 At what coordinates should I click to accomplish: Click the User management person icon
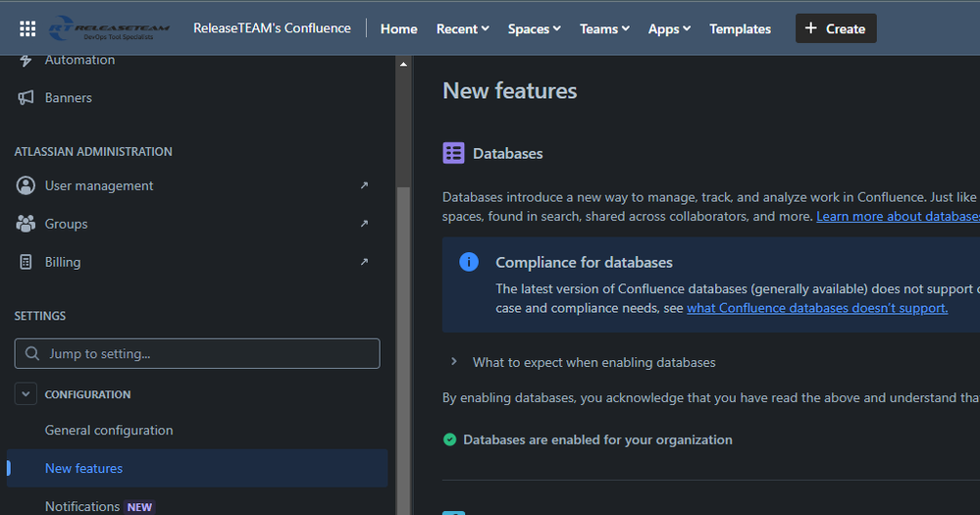pos(26,185)
